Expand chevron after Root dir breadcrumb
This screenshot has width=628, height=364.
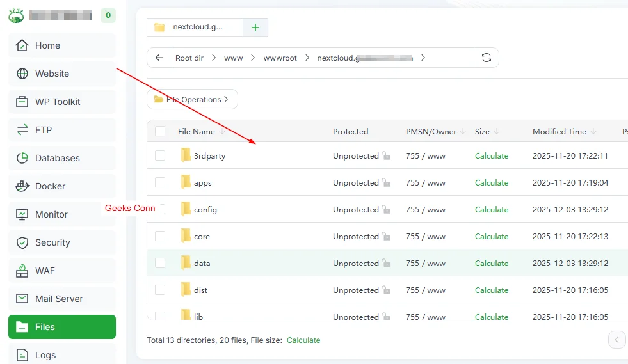214,58
